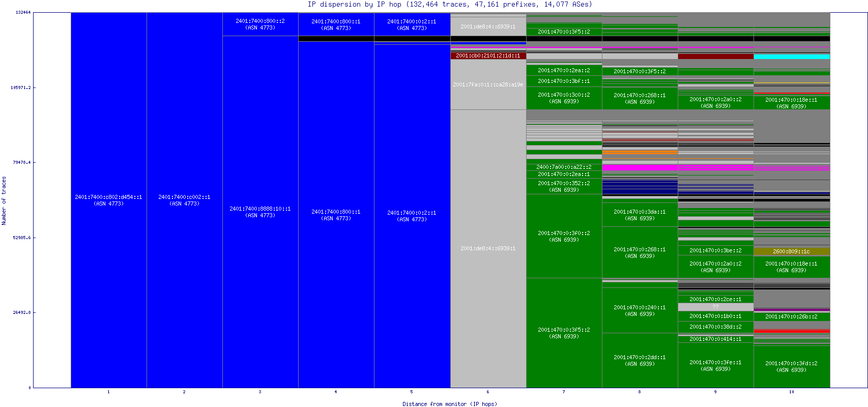Select the 2001:470:0:414::1 segment
The width and height of the screenshot is (868, 407).
coord(715,339)
